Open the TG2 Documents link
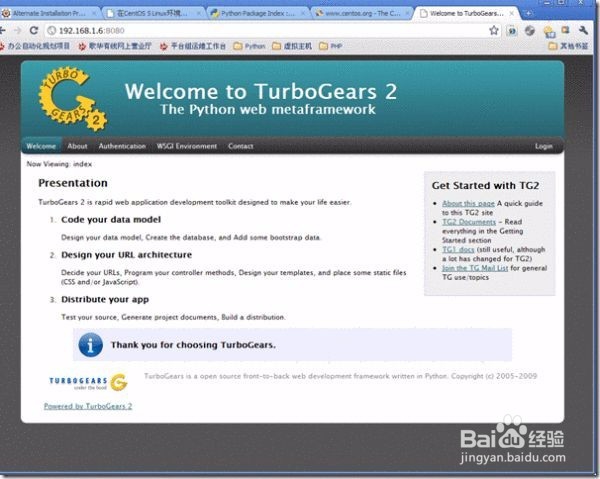The height and width of the screenshot is (479, 600). [x=469, y=222]
